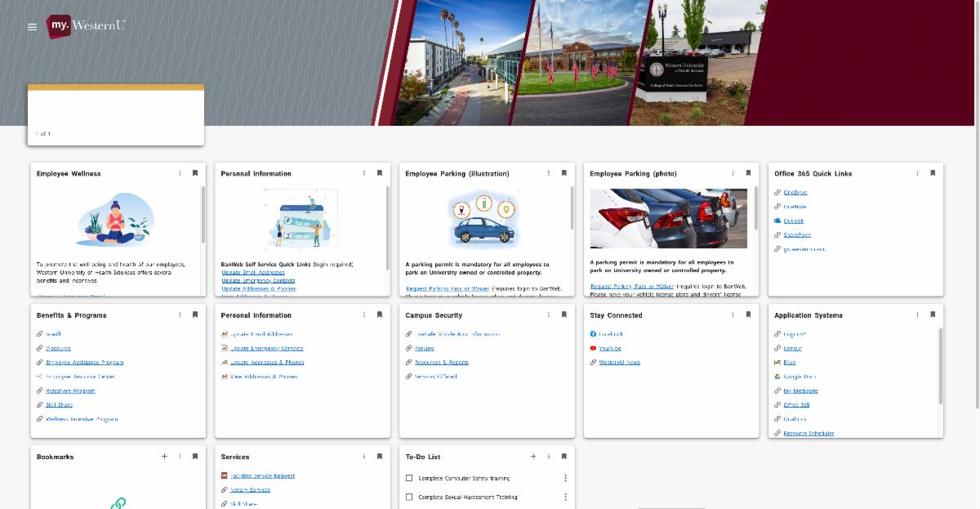Click Application Systems card scrollbar
This screenshot has height=509, width=980.
tap(940, 368)
